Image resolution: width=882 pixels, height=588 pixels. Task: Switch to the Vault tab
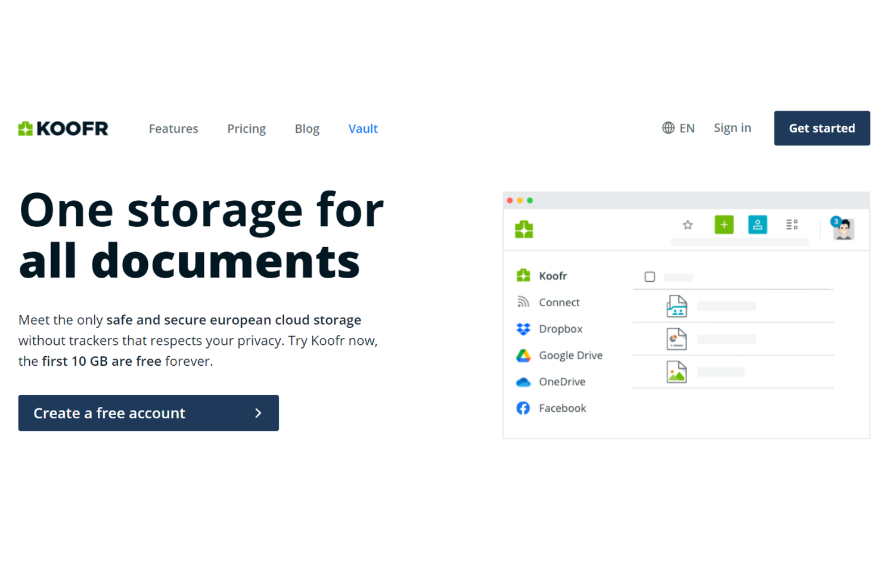[x=363, y=128]
